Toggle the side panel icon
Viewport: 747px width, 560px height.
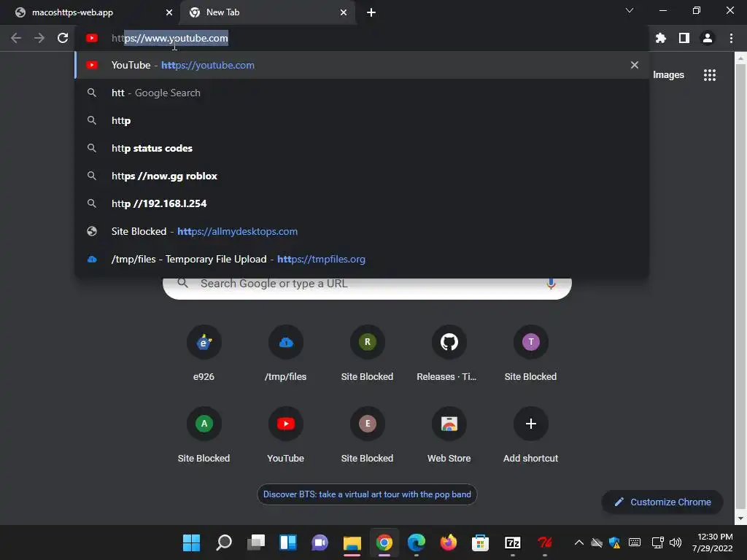(684, 38)
